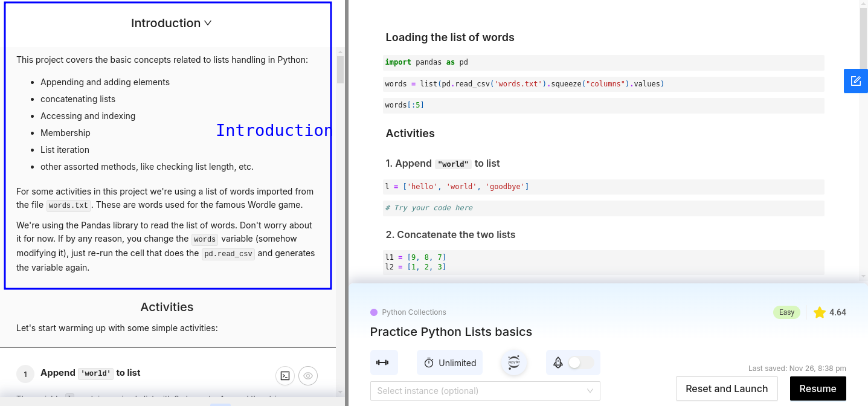Image resolution: width=868 pixels, height=406 pixels.
Task: Click the 'import pandas as pd' code cell
Action: (603, 62)
